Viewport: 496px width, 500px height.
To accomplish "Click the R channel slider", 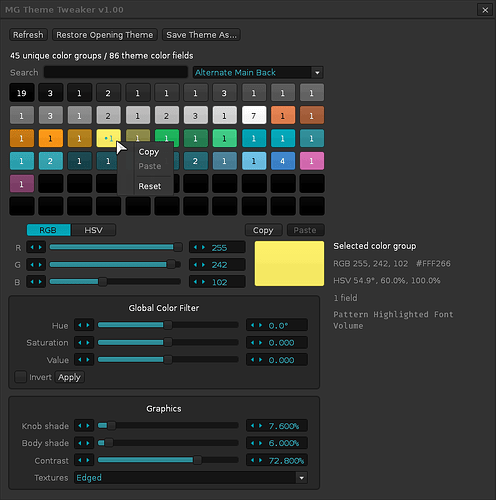I will (116, 247).
